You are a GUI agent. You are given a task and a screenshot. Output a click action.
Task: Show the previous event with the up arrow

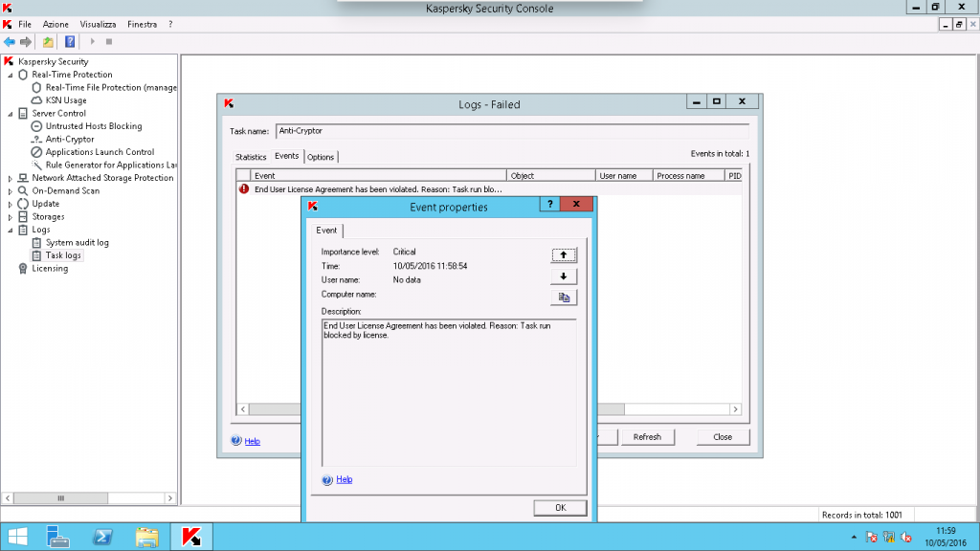point(564,254)
